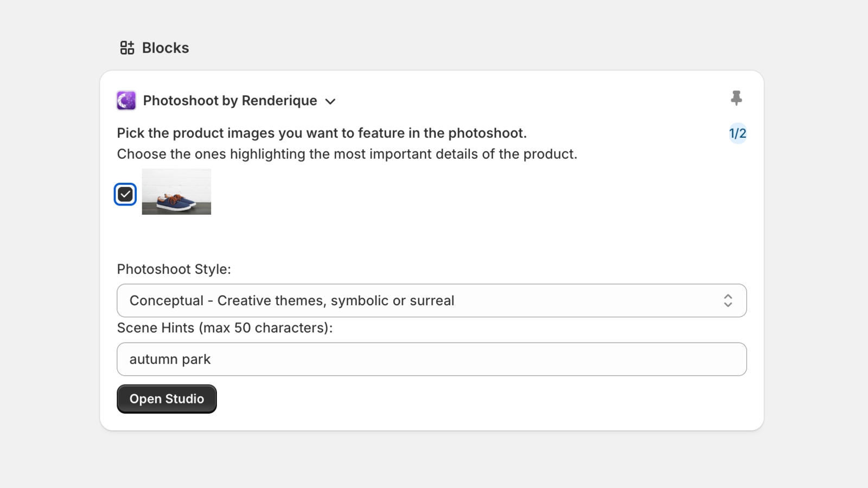Select the blue sneakers product thumbnail
This screenshot has height=488, width=868.
pyautogui.click(x=176, y=192)
